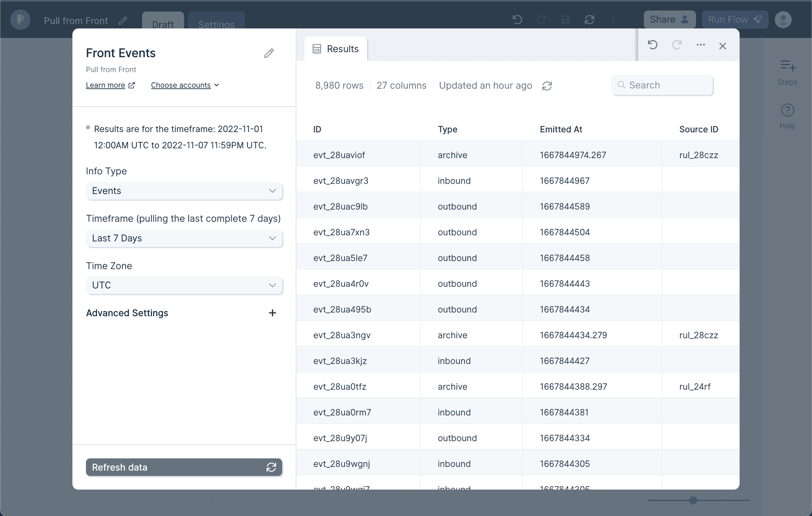Open the three-dot more options in modal header
812x516 pixels.
click(x=701, y=45)
